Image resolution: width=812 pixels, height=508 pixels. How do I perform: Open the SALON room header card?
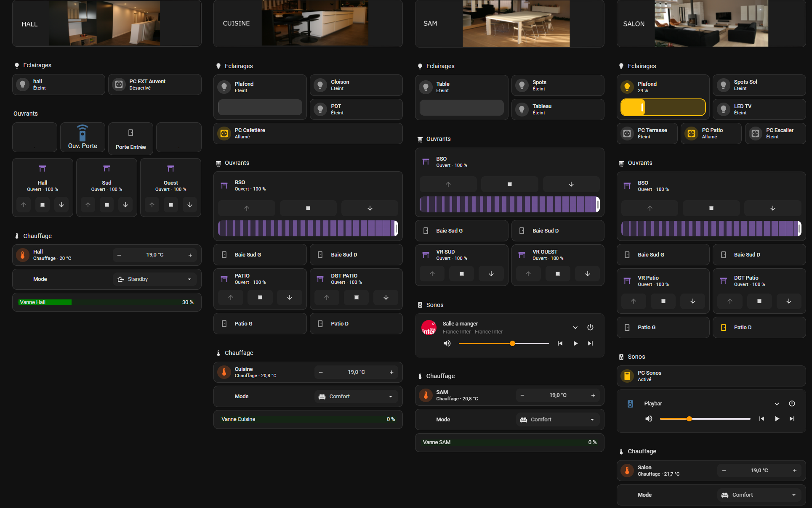(x=711, y=24)
